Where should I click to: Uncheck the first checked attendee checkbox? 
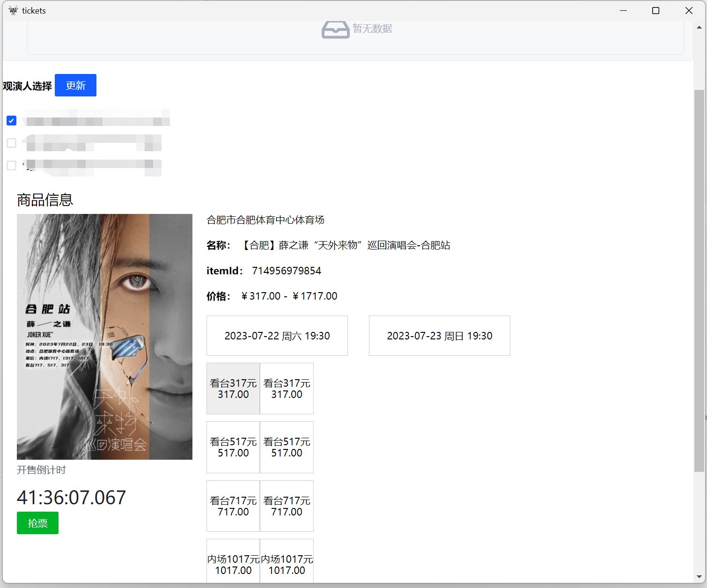click(x=12, y=121)
